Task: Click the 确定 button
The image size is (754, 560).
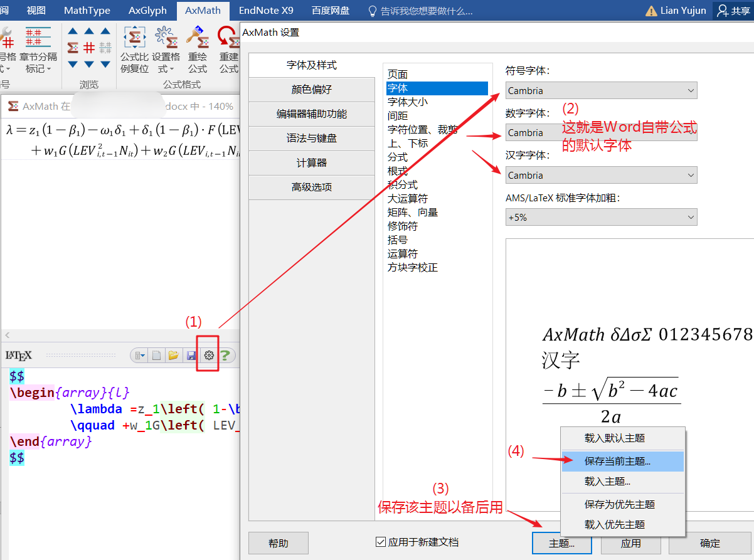Action: pos(710,543)
